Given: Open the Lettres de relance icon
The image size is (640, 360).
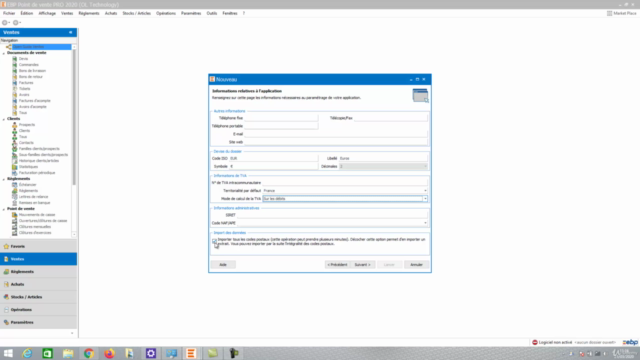Looking at the screenshot, I should coord(15,196).
